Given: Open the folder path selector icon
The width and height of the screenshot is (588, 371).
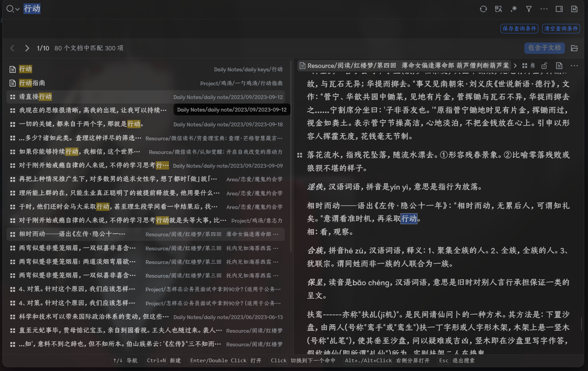Looking at the screenshot, I should pyautogui.click(x=574, y=48).
